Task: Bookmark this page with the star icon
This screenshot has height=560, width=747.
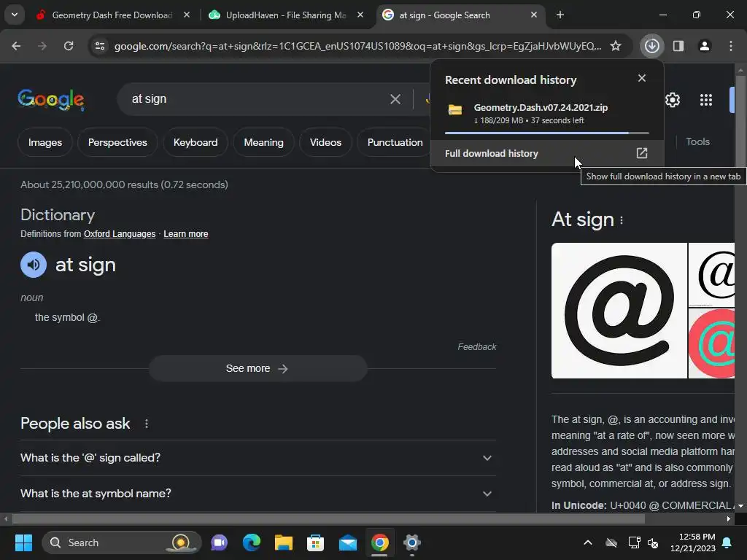Action: 616,46
